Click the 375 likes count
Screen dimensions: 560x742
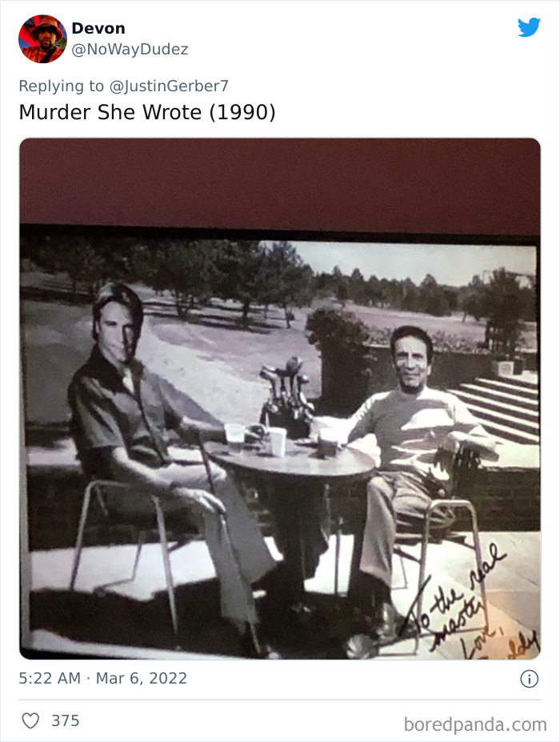pyautogui.click(x=66, y=720)
